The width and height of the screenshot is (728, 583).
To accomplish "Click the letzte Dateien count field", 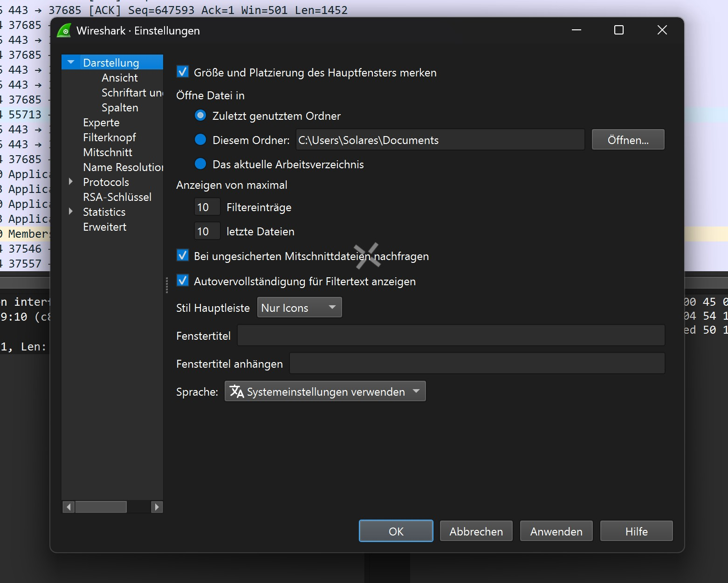I will click(x=207, y=231).
